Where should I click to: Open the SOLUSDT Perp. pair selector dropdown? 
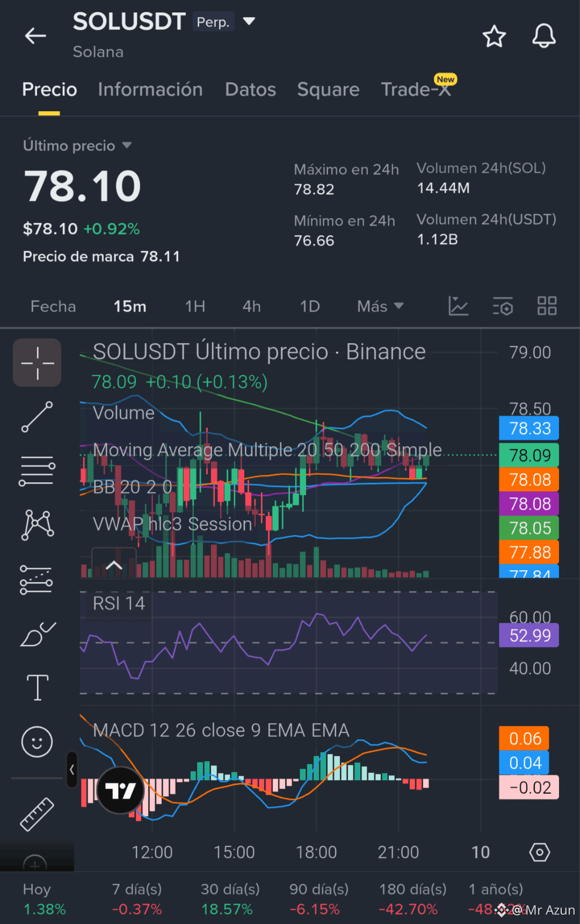click(x=249, y=21)
